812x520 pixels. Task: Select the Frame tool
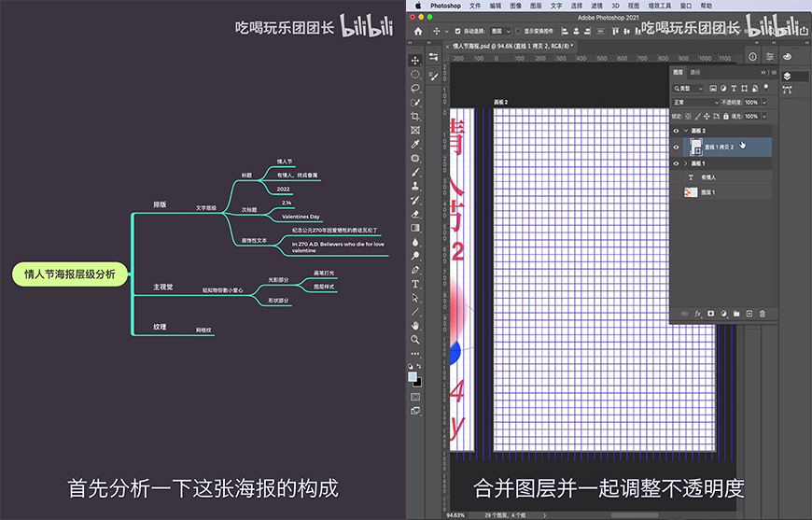(x=414, y=131)
